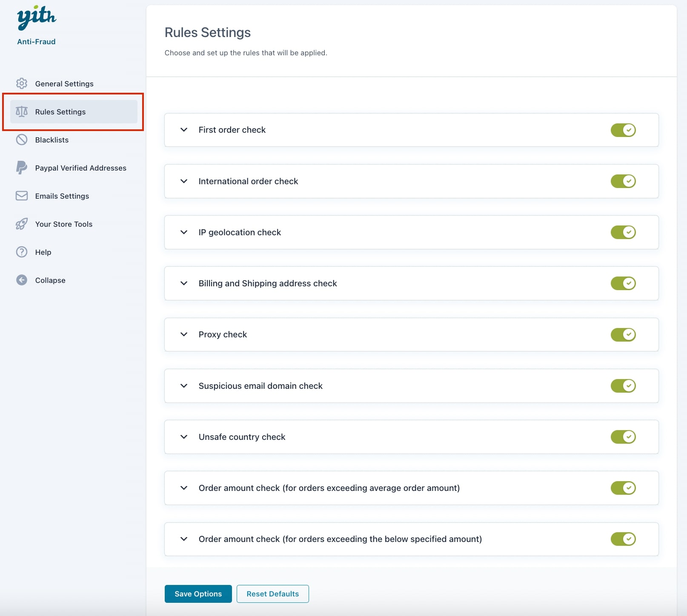Expand International order check section chevron

[x=184, y=181]
